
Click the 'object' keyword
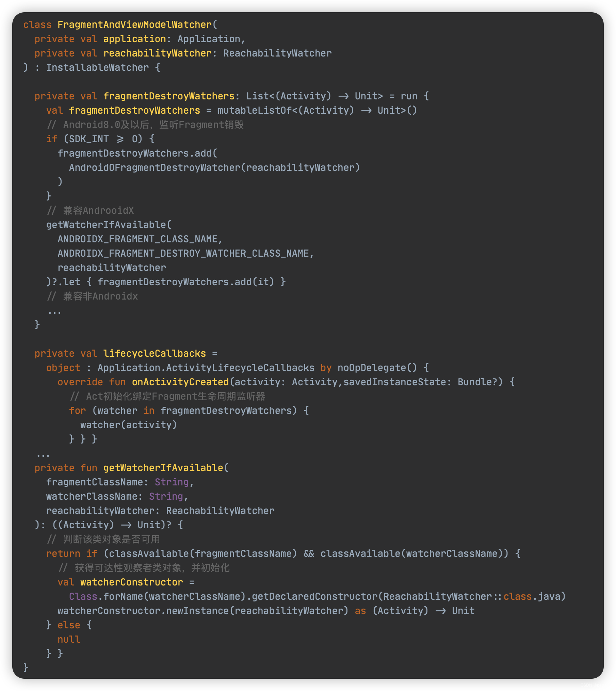(63, 368)
